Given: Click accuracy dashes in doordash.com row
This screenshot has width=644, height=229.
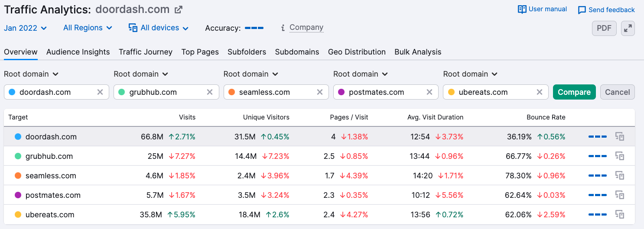Looking at the screenshot, I should pyautogui.click(x=598, y=137).
